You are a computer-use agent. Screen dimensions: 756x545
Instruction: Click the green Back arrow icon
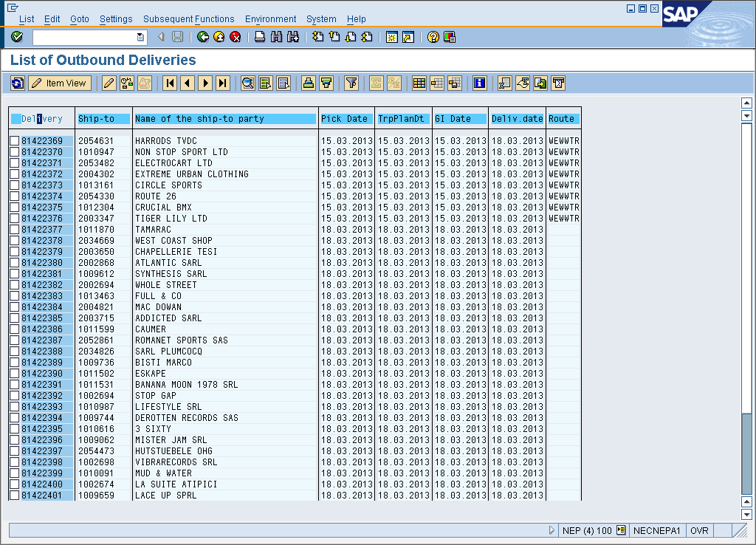tap(202, 37)
